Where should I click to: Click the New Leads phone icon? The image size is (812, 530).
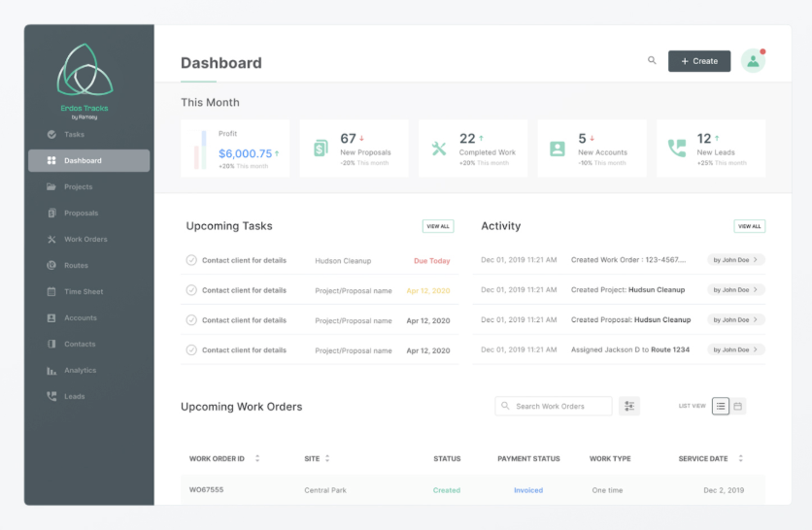coord(676,149)
